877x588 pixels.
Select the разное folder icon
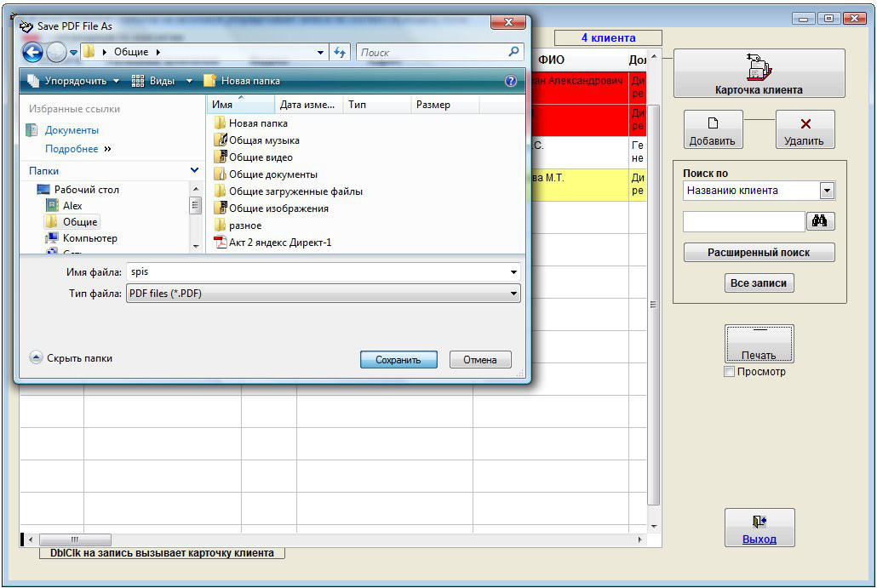[x=221, y=225]
